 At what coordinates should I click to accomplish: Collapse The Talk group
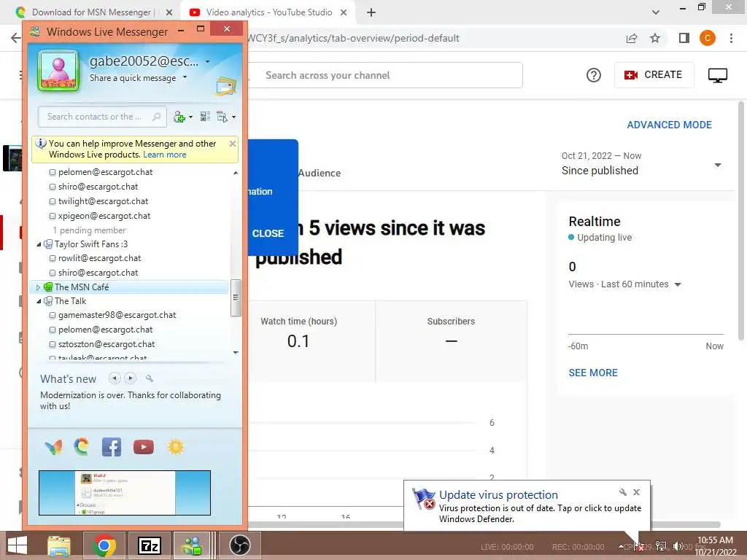pos(39,301)
